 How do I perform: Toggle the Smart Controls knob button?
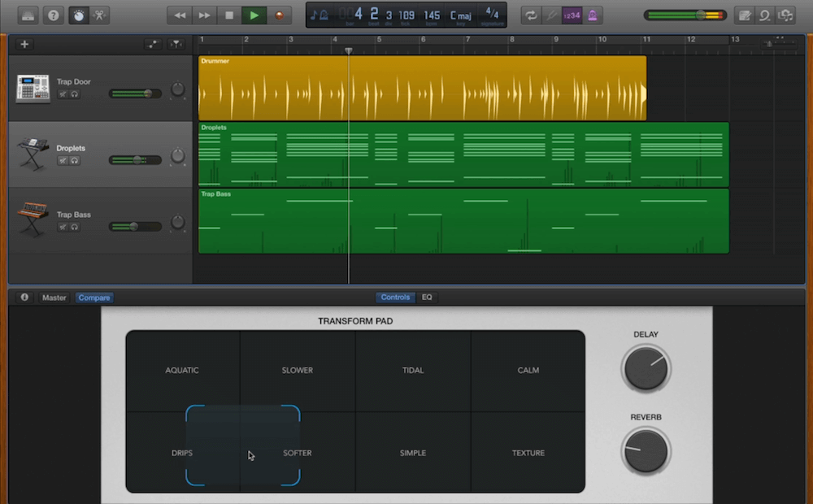(79, 15)
